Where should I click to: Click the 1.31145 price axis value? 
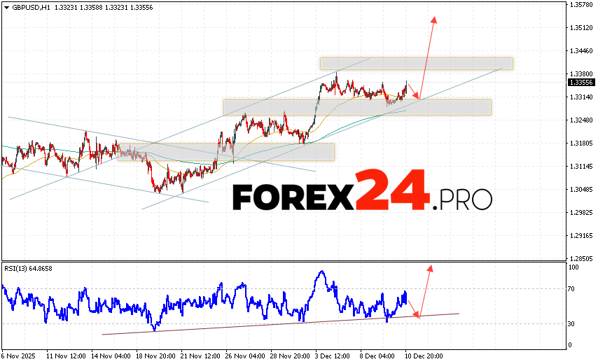pyautogui.click(x=582, y=167)
